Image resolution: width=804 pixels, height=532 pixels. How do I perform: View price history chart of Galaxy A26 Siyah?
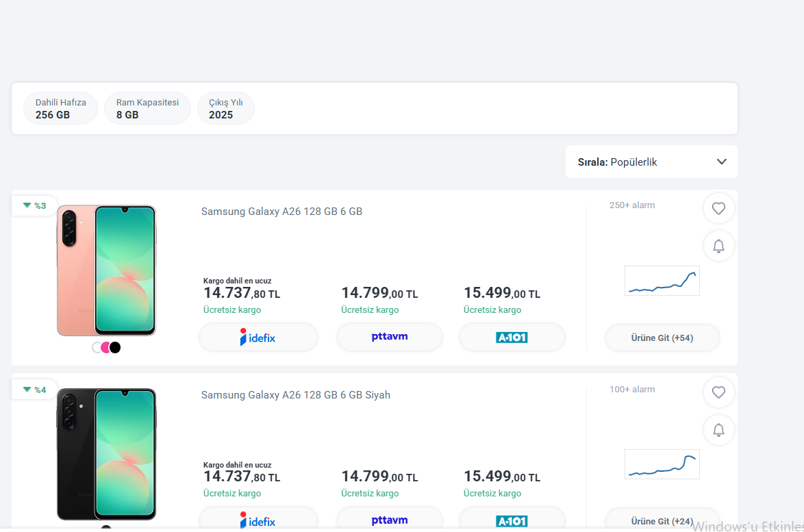tap(662, 464)
